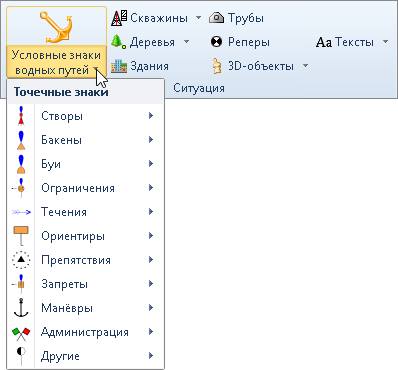Open the Запреты menu item
This screenshot has width=398, height=370.
[85, 284]
